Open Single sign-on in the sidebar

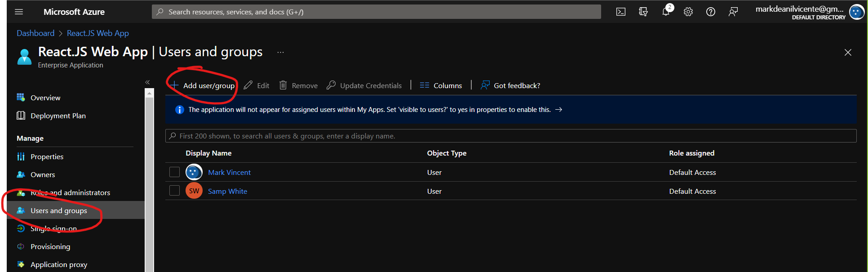53,228
